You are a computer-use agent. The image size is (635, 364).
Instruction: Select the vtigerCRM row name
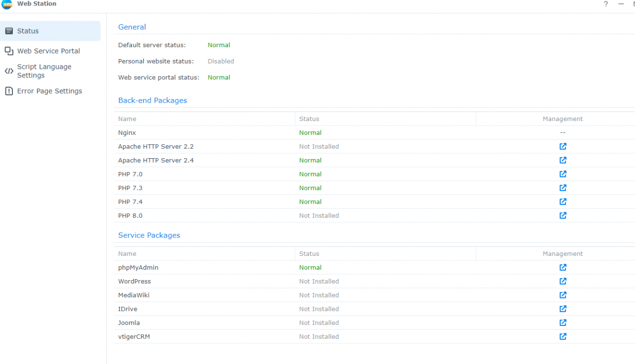[134, 337]
